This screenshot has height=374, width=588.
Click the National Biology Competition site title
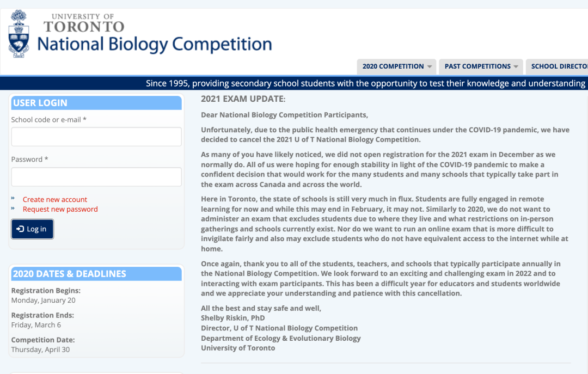155,45
